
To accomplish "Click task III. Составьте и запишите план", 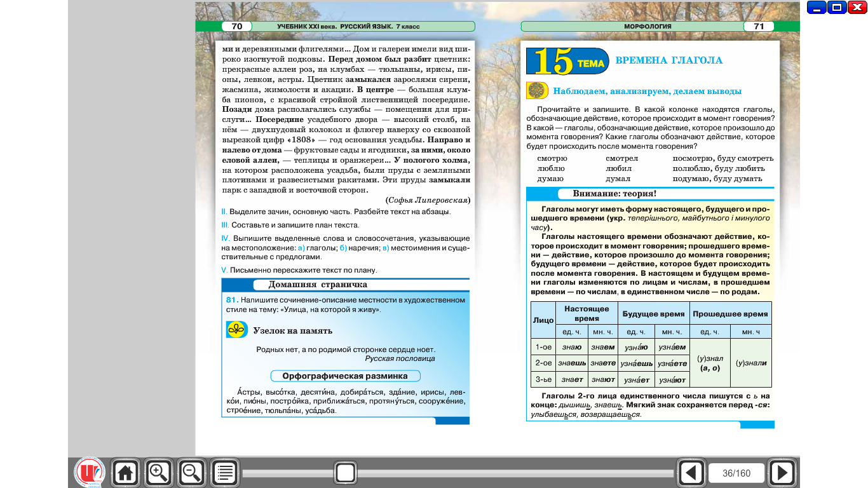I will (290, 225).
